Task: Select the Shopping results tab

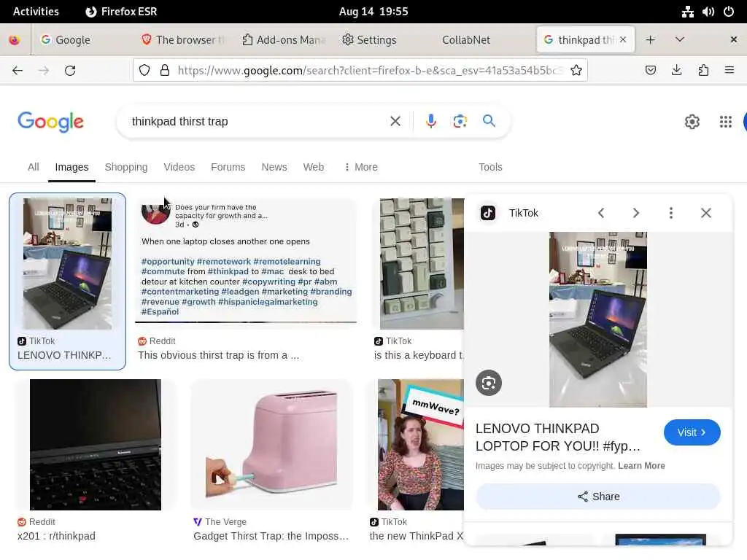Action: (126, 167)
